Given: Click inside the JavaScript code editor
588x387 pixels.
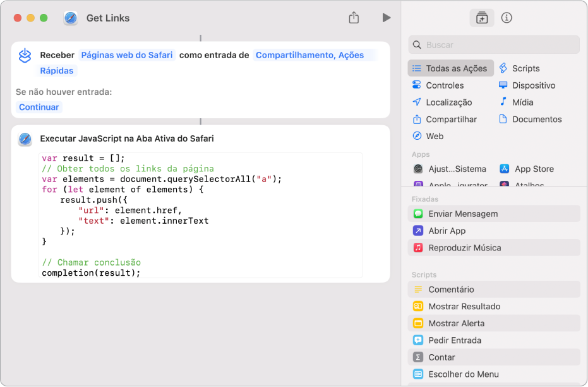Looking at the screenshot, I should 201,215.
